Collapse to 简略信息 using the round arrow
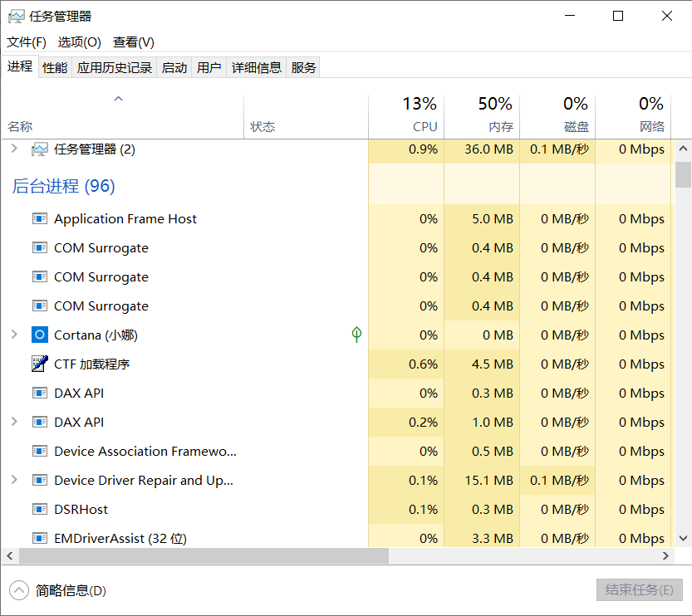The height and width of the screenshot is (616, 692). pyautogui.click(x=19, y=590)
